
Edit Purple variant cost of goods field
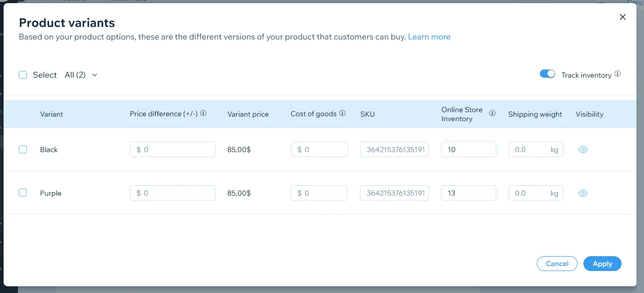[x=319, y=193]
